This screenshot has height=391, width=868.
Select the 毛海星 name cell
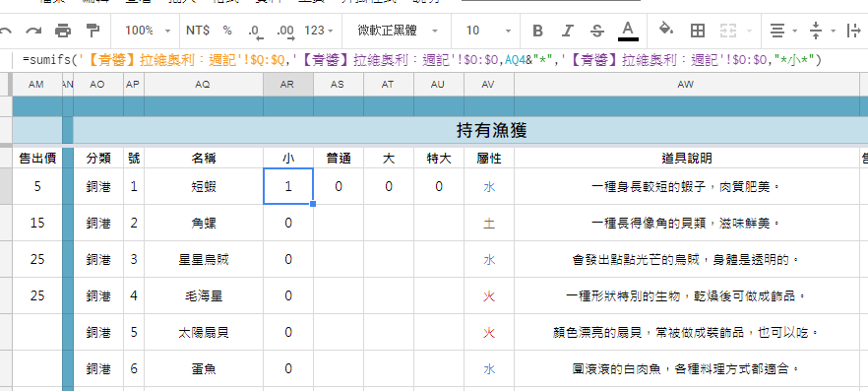coord(204,295)
